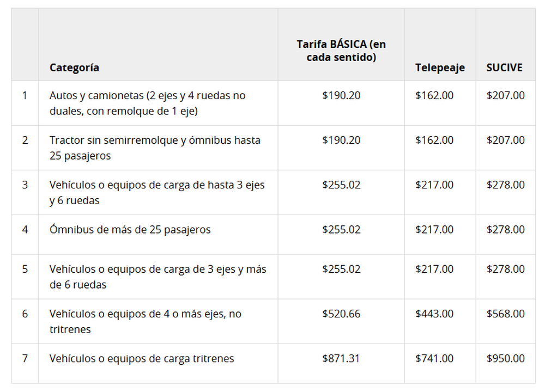Click the Autos y camionetas category text
Viewport: 545px width, 392px height.
click(x=148, y=103)
